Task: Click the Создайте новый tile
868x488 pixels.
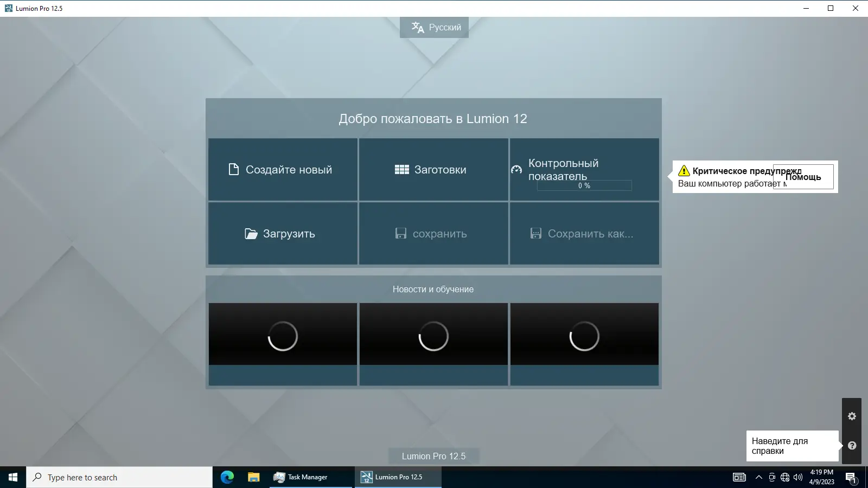Action: click(283, 170)
